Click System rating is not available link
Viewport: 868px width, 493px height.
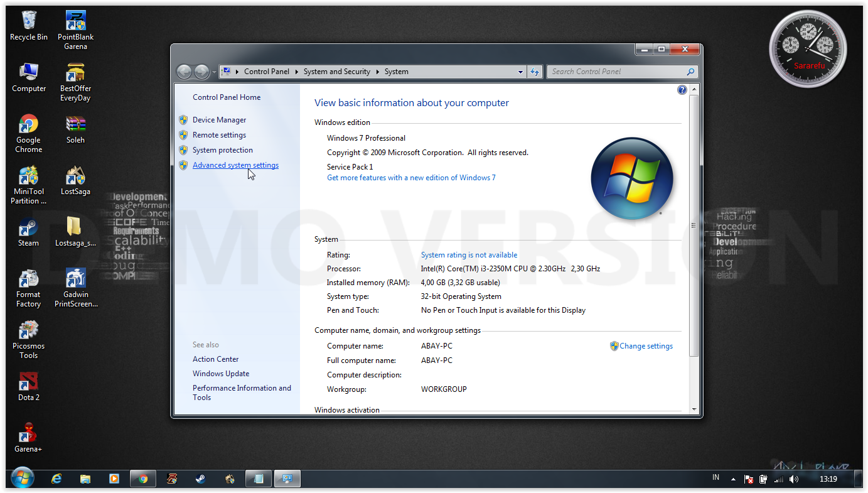pyautogui.click(x=469, y=255)
